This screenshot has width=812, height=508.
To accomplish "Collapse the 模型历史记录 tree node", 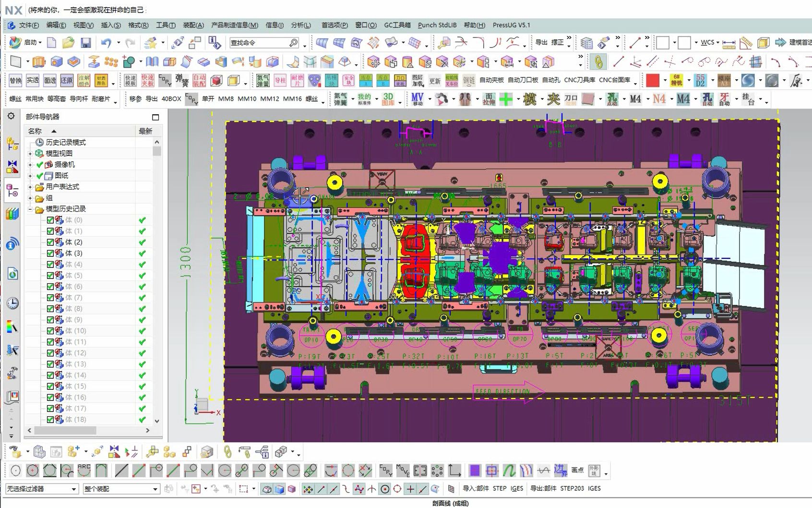I will [30, 209].
